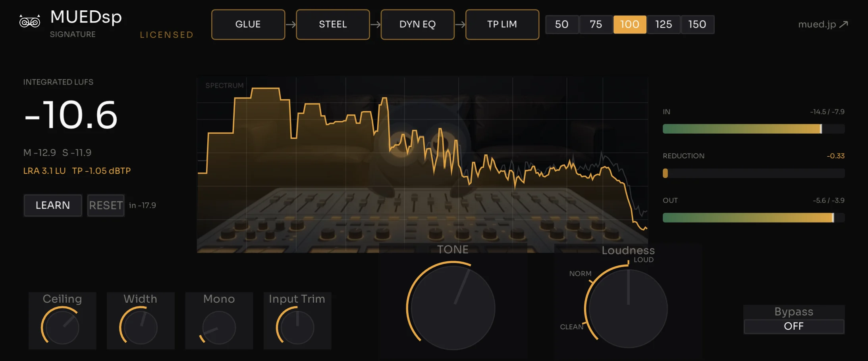Viewport: 868px width, 361px height.
Task: Click the RESET button
Action: 106,205
